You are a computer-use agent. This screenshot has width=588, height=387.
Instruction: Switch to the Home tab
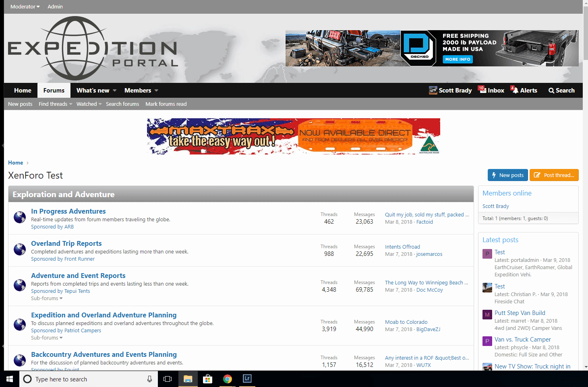coord(23,91)
